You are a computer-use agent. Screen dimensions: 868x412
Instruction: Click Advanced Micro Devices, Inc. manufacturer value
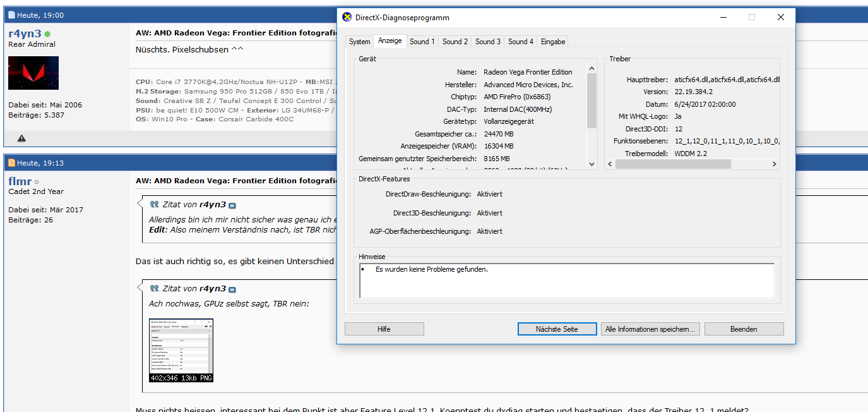click(x=528, y=85)
